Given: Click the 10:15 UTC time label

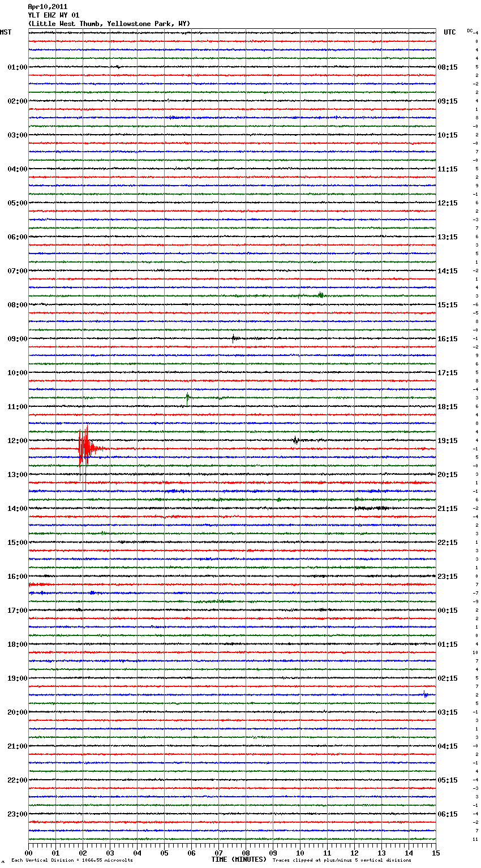Looking at the screenshot, I should (x=448, y=135).
